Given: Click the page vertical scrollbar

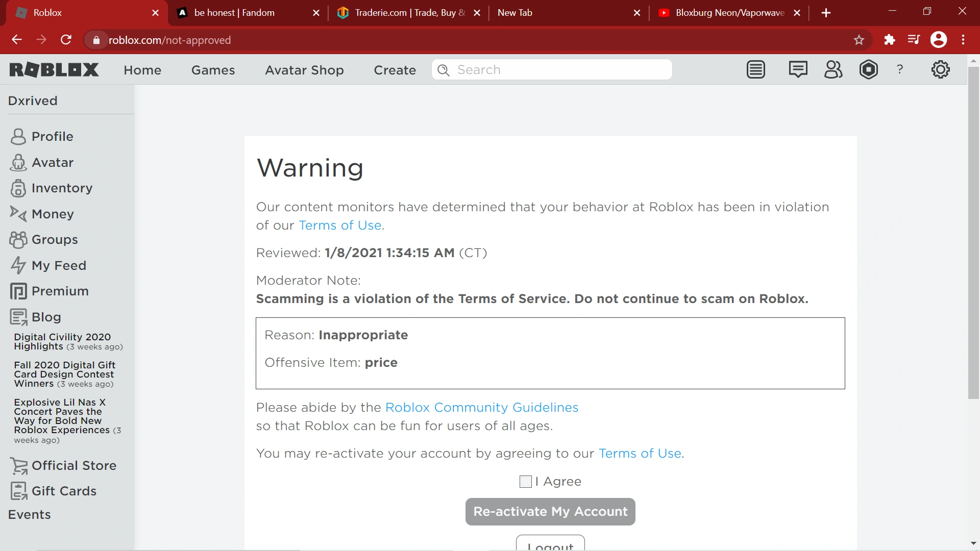Looking at the screenshot, I should (x=973, y=230).
